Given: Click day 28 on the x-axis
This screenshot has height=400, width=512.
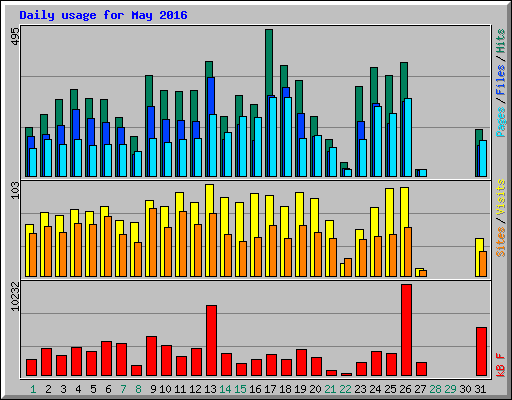Looking at the screenshot, I should pyautogui.click(x=435, y=389).
